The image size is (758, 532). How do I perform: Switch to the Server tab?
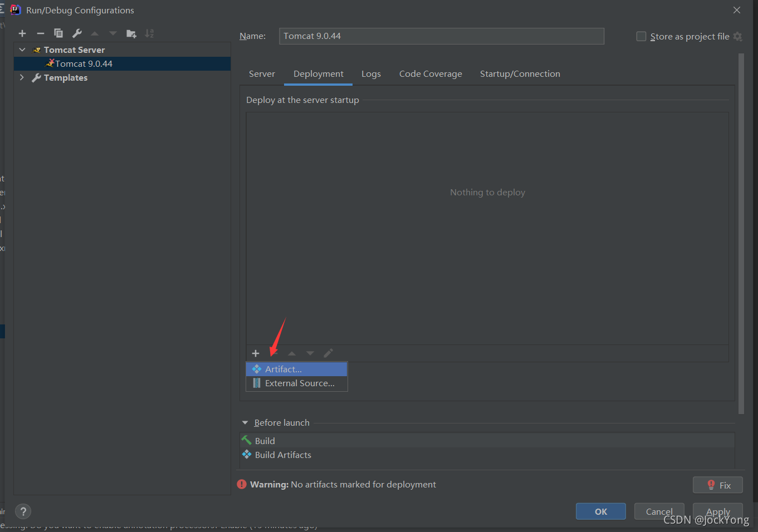tap(262, 74)
